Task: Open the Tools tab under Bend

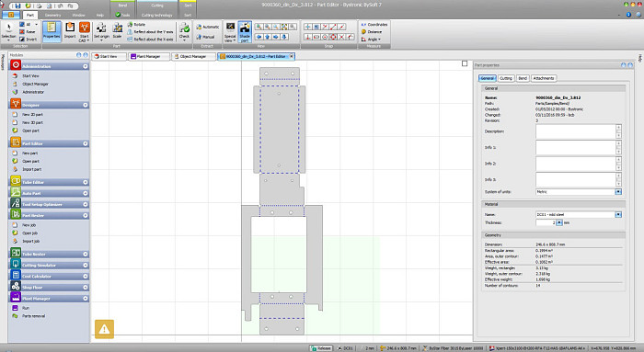Action: (x=122, y=16)
